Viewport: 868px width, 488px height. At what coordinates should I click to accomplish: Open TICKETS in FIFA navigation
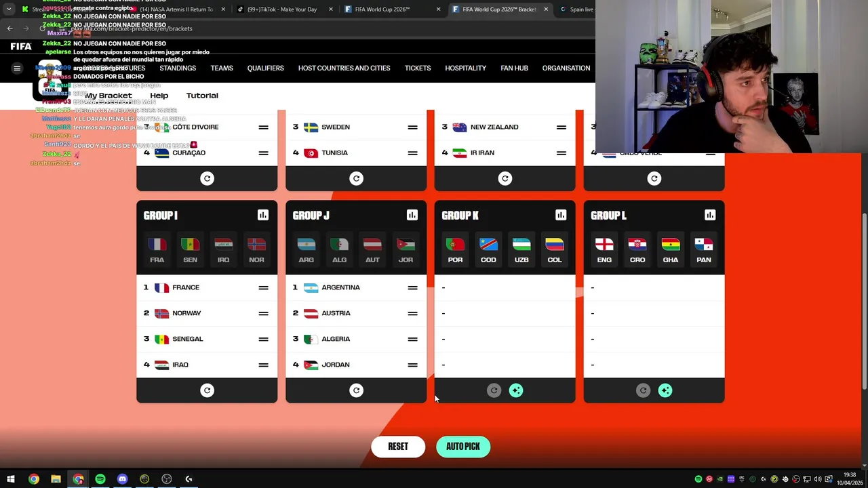(418, 68)
